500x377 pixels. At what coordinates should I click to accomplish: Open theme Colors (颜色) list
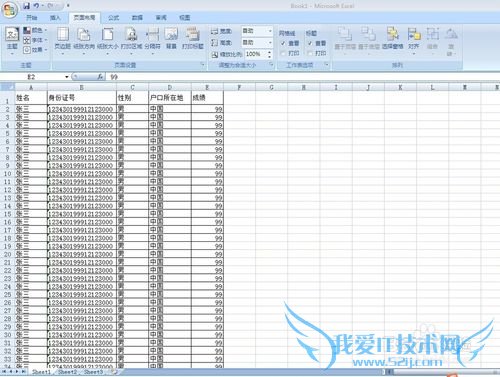35,30
